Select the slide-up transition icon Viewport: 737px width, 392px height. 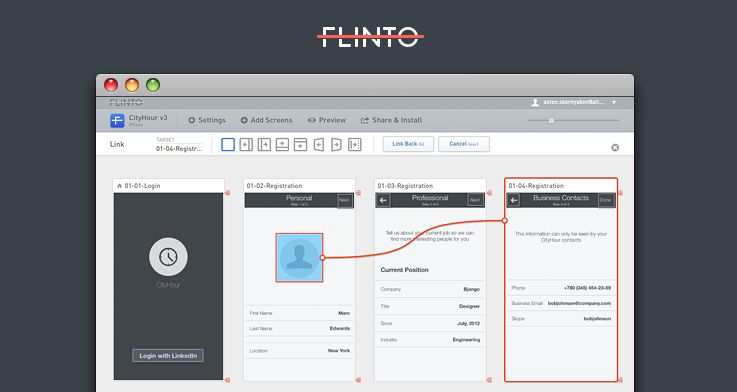click(x=282, y=144)
